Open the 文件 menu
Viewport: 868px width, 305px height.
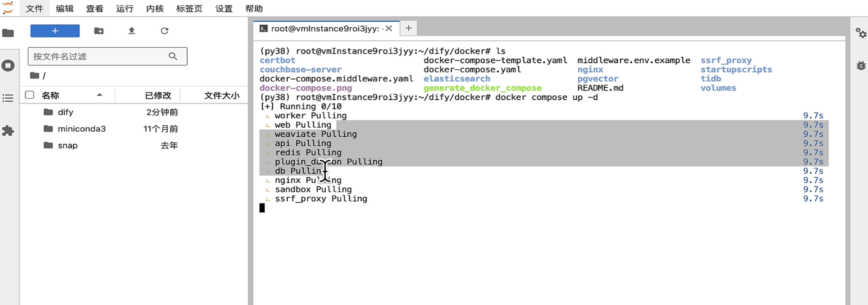[x=34, y=8]
